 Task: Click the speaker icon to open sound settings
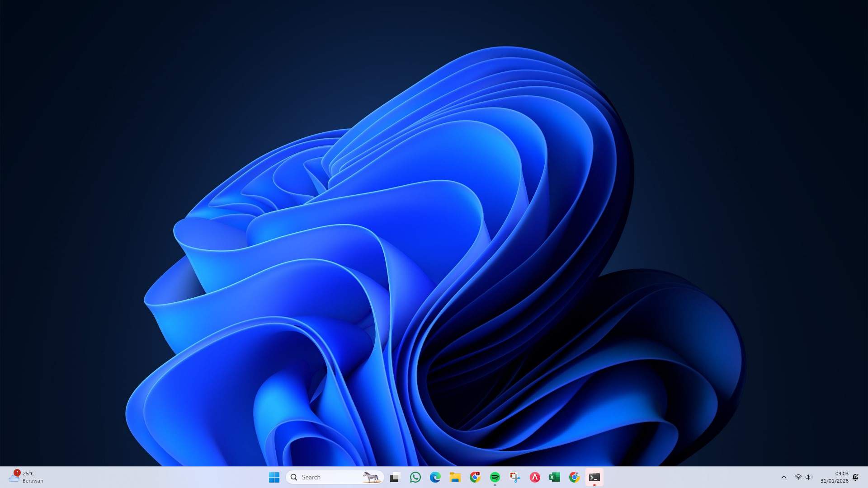tap(808, 477)
